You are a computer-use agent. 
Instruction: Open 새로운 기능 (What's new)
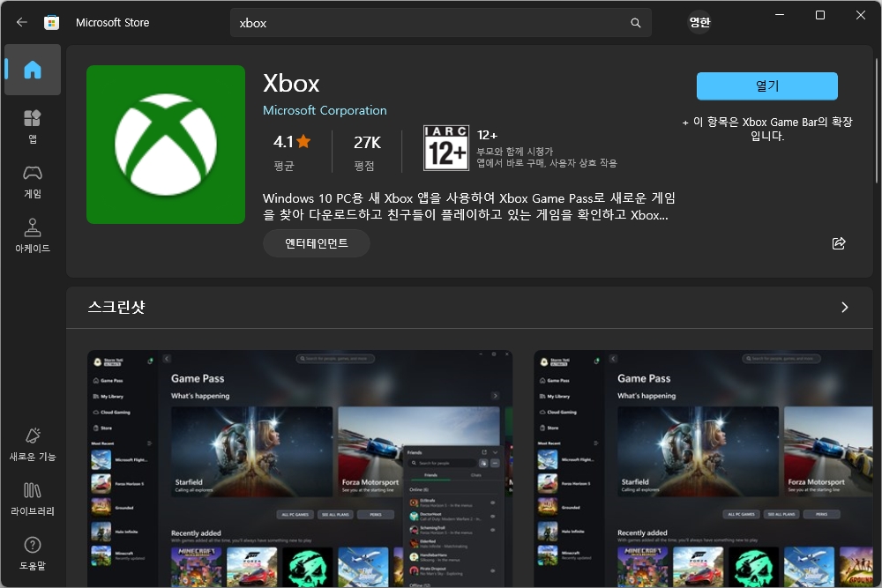click(33, 444)
